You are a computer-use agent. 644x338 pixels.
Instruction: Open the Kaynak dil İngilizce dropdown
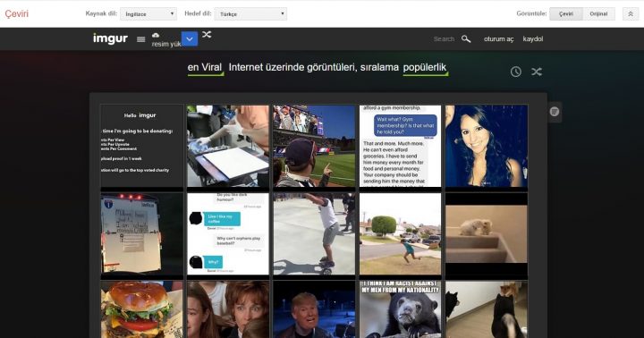148,14
